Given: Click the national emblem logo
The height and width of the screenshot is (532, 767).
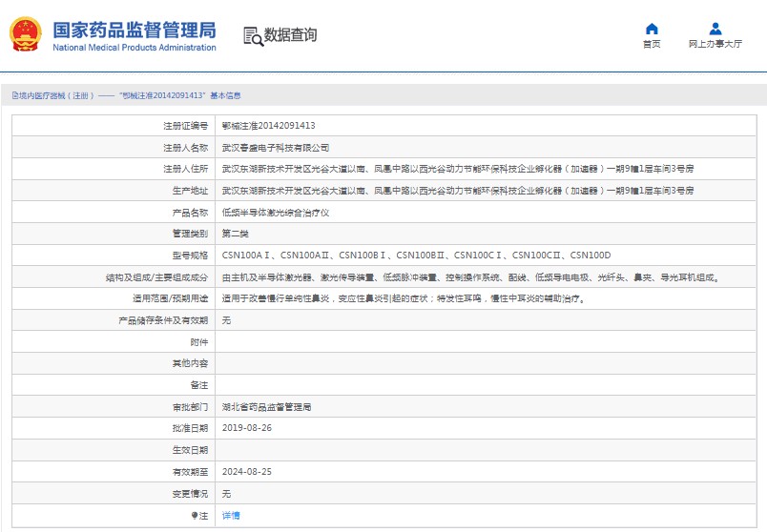Looking at the screenshot, I should pos(26,34).
